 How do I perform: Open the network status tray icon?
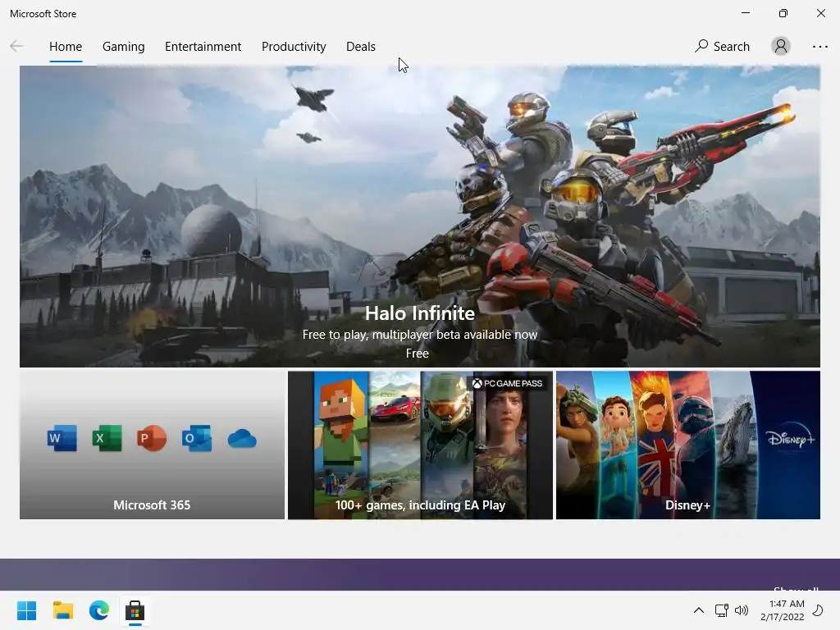coord(721,610)
